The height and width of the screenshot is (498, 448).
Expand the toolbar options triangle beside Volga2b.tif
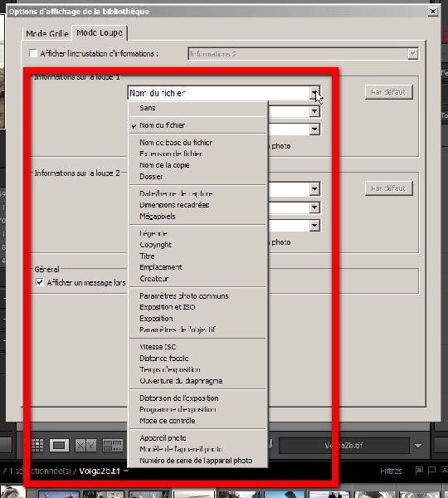click(x=418, y=446)
